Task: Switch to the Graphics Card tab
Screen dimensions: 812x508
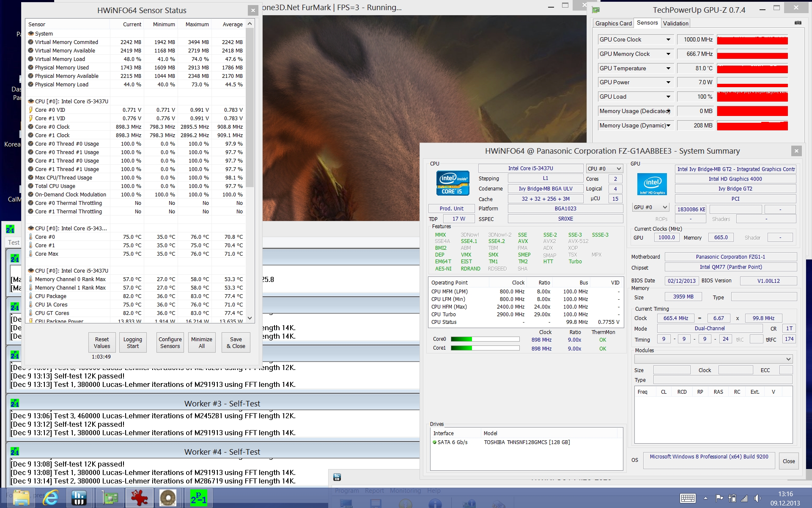Action: click(x=613, y=23)
